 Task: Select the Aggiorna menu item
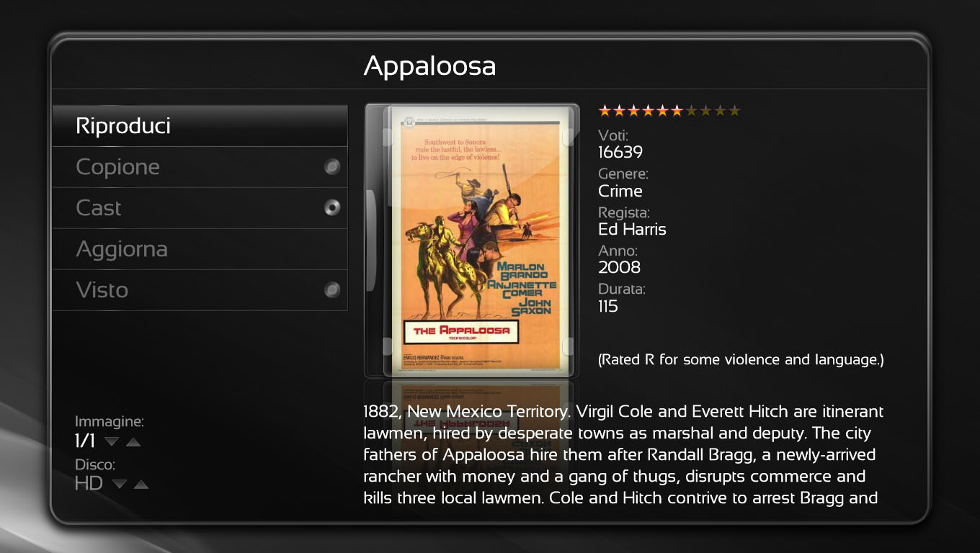click(122, 249)
